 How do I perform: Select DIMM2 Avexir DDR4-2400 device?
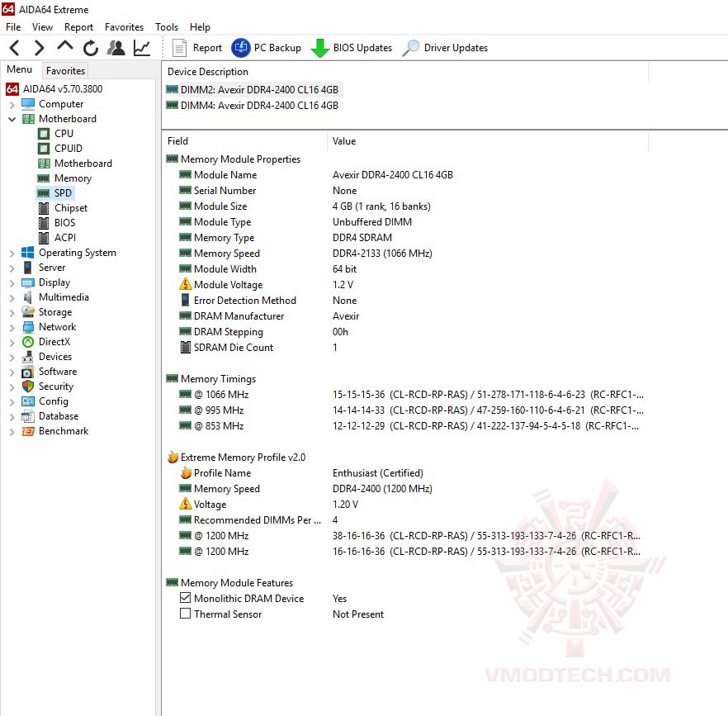(253, 90)
